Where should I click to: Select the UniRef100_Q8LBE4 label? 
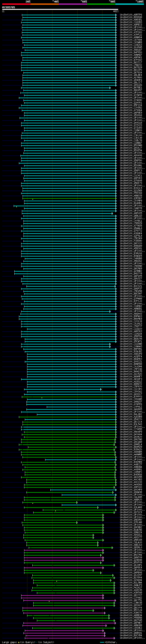coord(131,75)
